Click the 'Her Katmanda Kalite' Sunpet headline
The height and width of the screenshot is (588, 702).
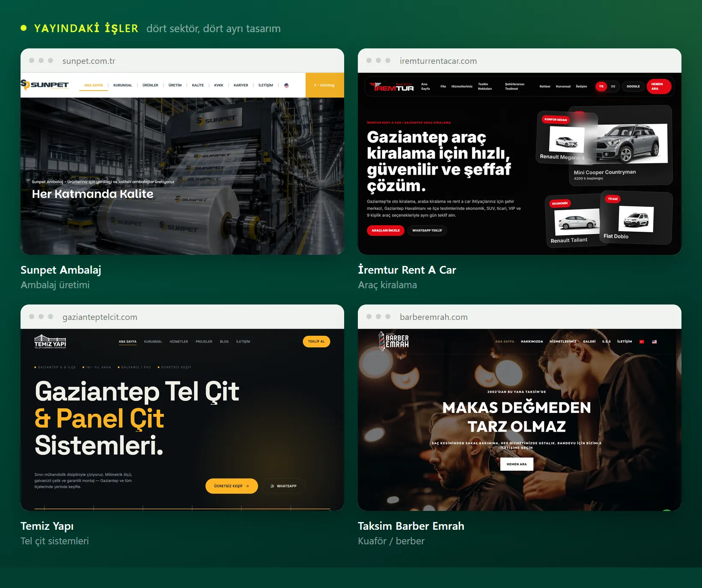92,194
